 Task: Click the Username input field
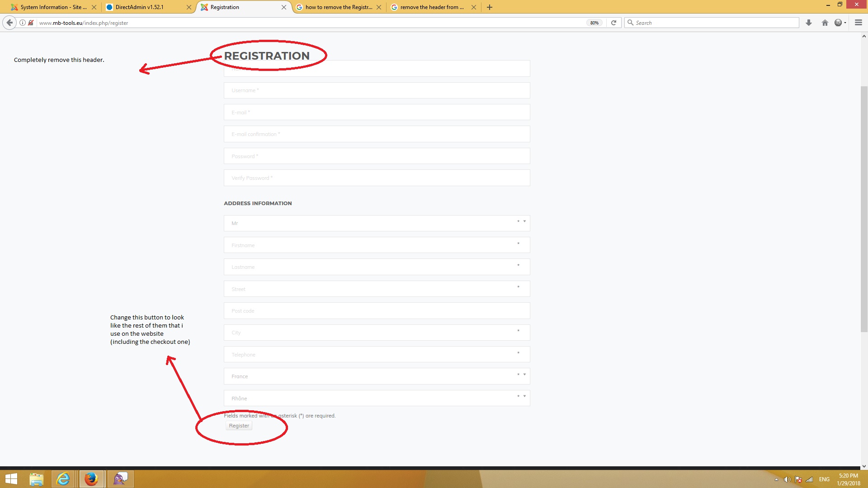click(x=376, y=90)
